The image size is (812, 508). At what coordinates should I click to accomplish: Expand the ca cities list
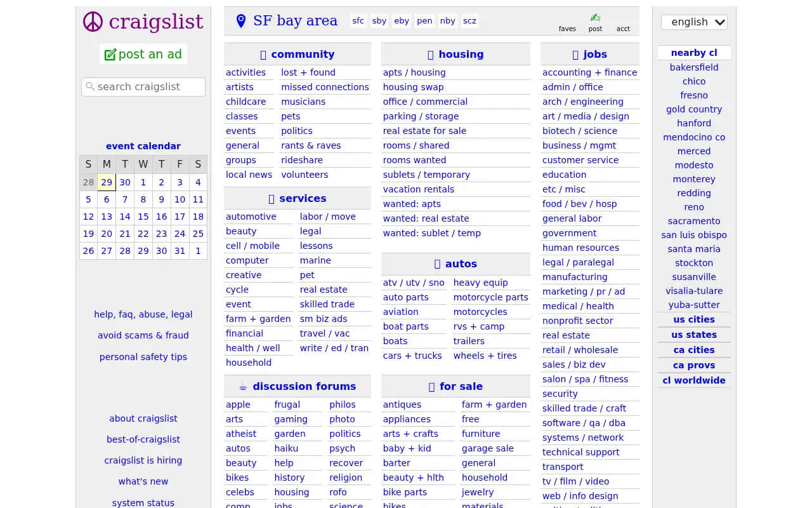tap(694, 350)
